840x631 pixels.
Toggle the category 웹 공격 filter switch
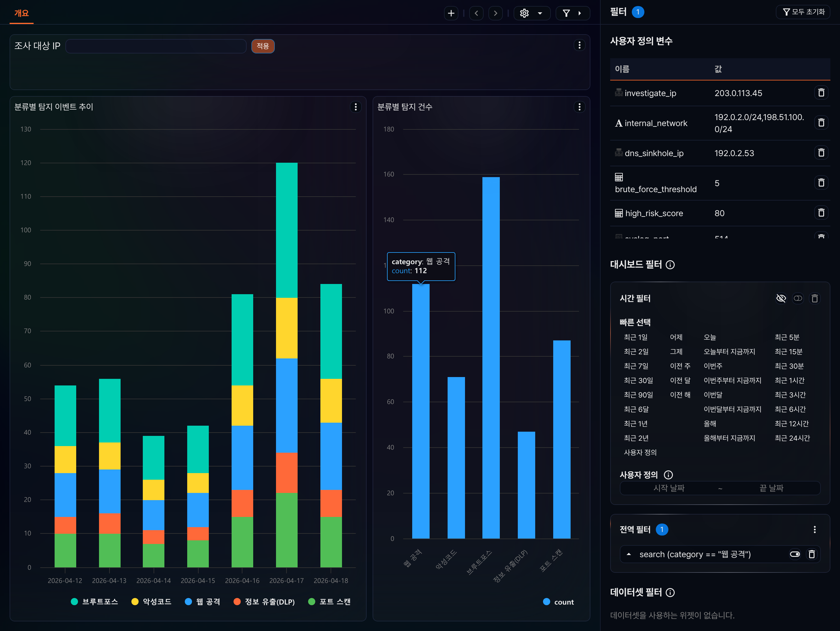pyautogui.click(x=795, y=554)
